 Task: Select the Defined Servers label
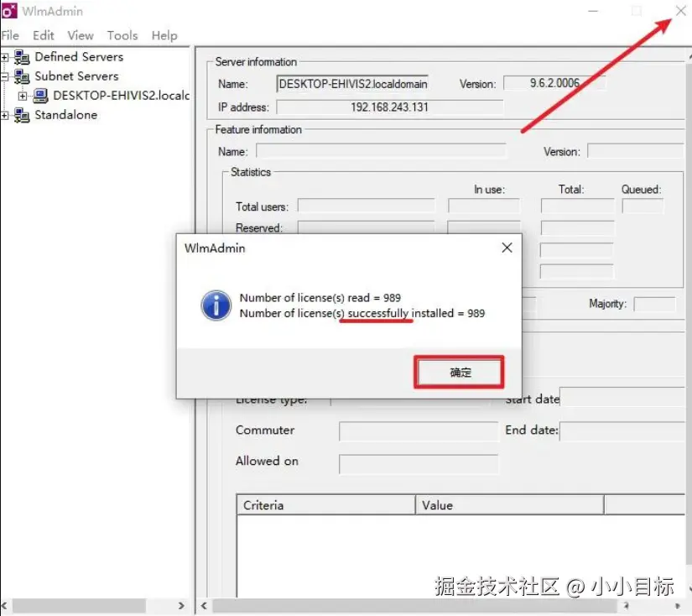79,57
